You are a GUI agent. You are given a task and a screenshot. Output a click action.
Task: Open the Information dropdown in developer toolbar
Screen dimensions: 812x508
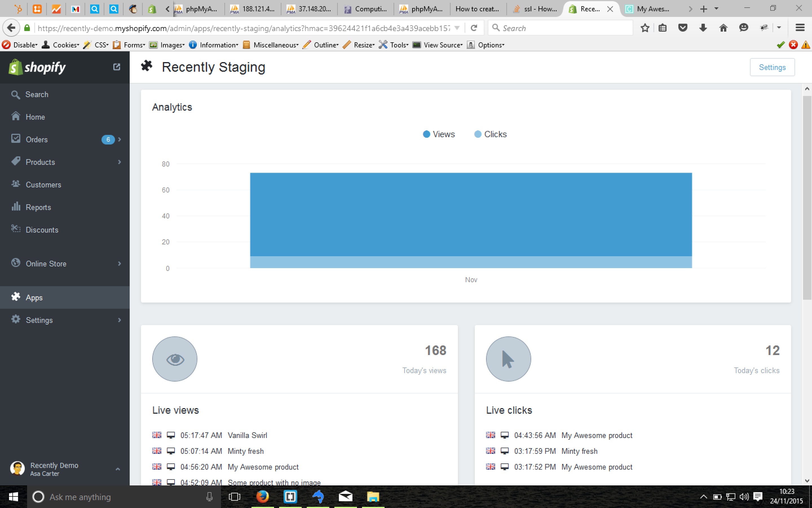coord(213,45)
